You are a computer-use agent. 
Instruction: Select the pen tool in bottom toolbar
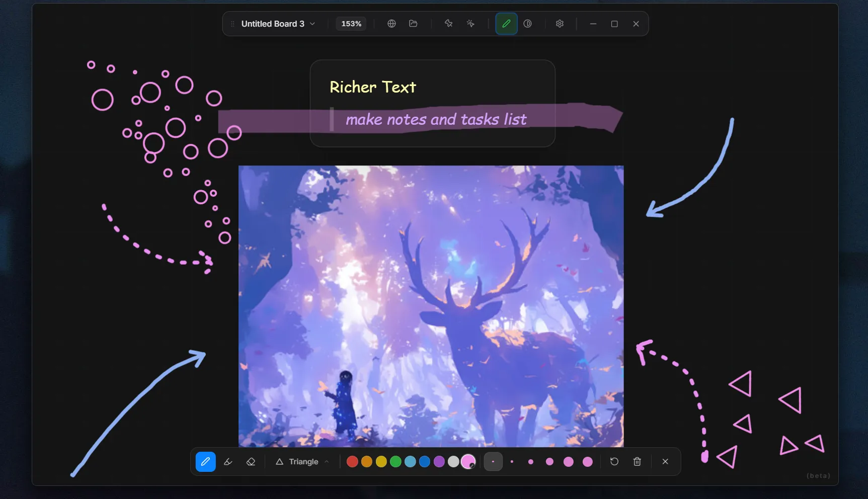(x=205, y=462)
